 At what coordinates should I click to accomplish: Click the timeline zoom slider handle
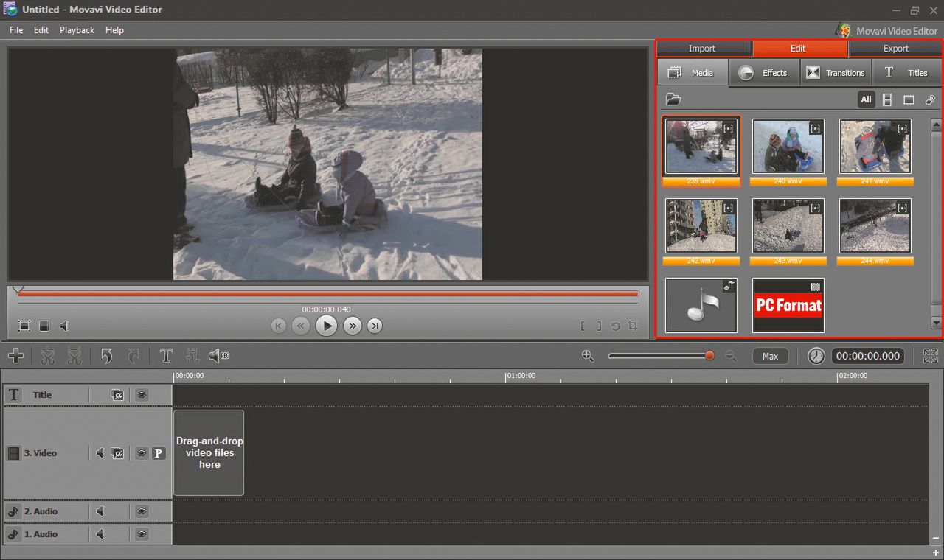click(x=709, y=356)
